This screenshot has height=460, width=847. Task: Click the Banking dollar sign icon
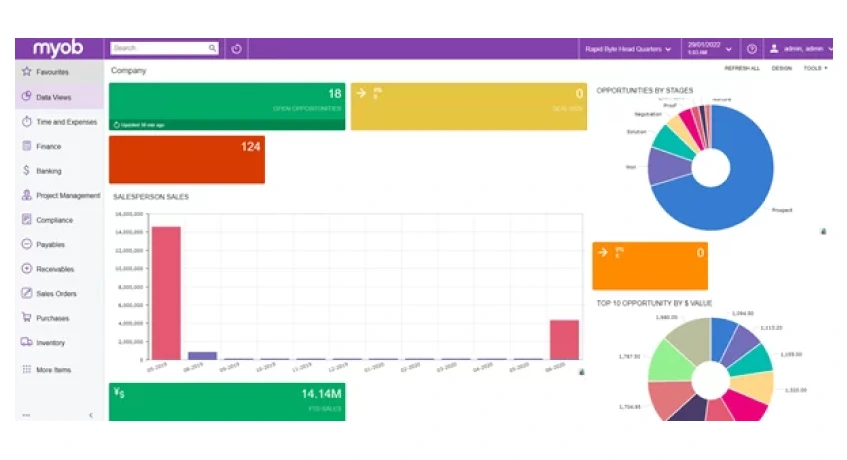tap(26, 171)
